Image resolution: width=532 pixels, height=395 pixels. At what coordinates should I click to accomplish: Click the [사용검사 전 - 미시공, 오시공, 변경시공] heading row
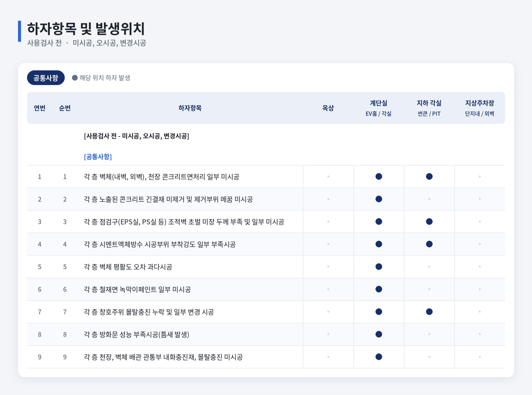[136, 136]
